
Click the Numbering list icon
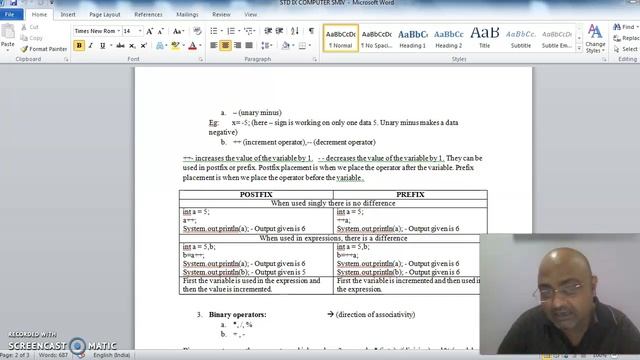tap(231, 31)
